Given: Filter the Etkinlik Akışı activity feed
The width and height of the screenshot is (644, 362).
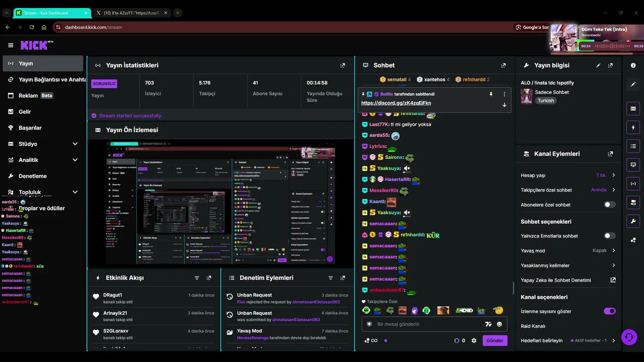Looking at the screenshot, I should pos(197,278).
